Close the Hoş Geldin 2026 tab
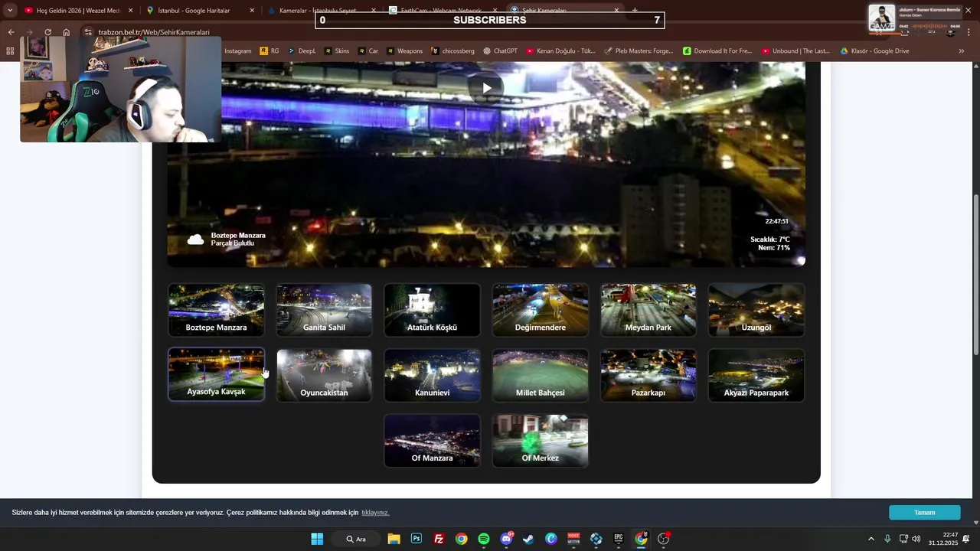The width and height of the screenshot is (980, 551). [x=130, y=11]
